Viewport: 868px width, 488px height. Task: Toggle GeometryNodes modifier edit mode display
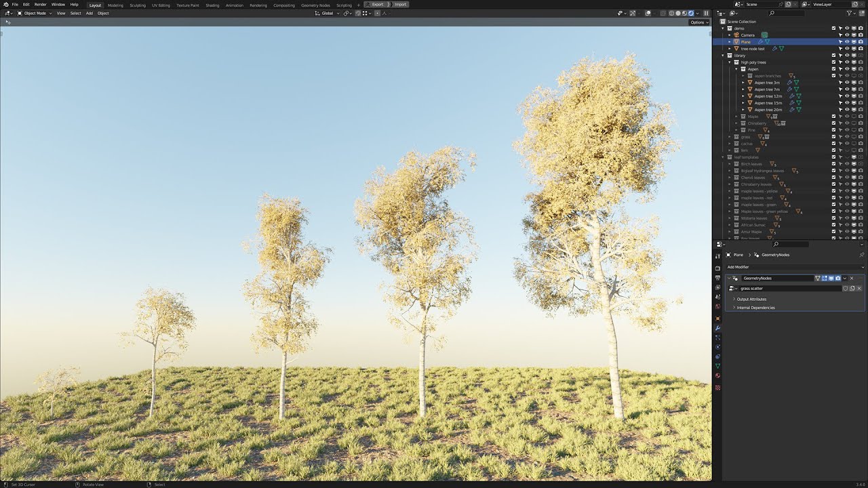point(825,278)
